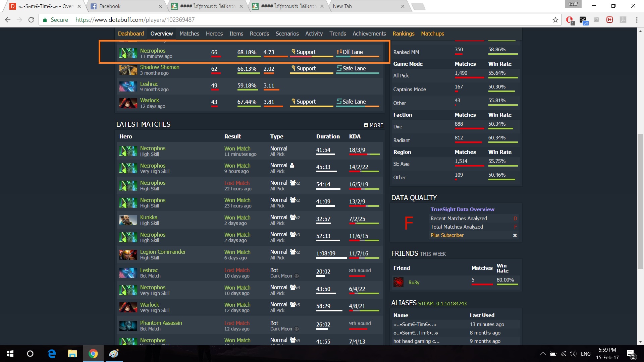Expand Latest Matches with MORE

(x=373, y=125)
